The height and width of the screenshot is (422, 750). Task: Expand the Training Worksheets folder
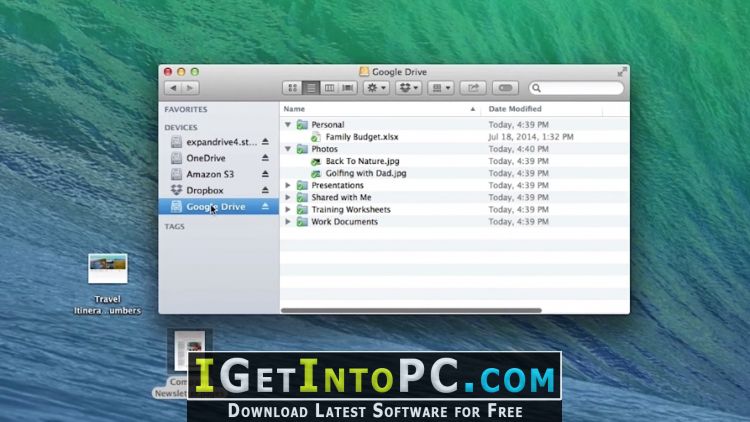pyautogui.click(x=288, y=210)
